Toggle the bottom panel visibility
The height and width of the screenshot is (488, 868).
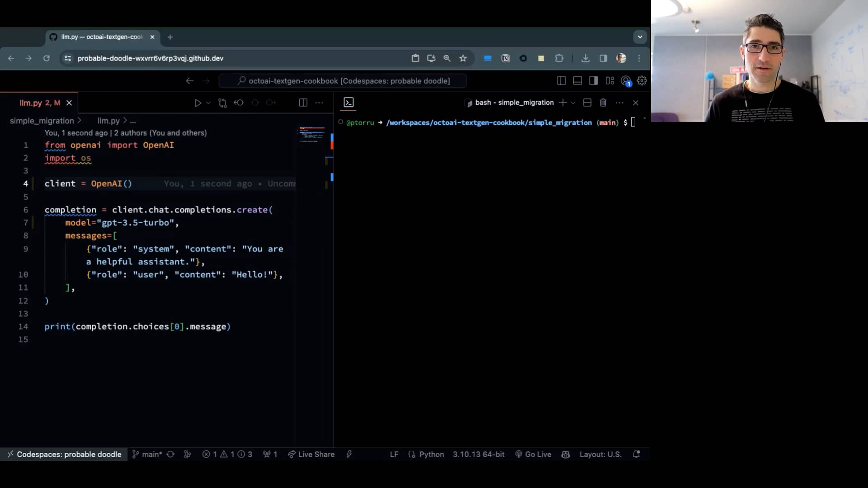[577, 80]
